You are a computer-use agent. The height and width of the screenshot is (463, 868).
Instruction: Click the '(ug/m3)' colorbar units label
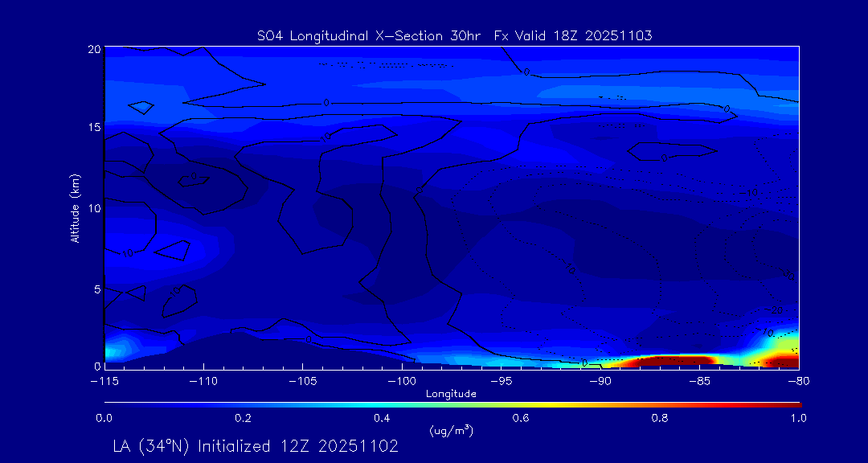coord(451,430)
